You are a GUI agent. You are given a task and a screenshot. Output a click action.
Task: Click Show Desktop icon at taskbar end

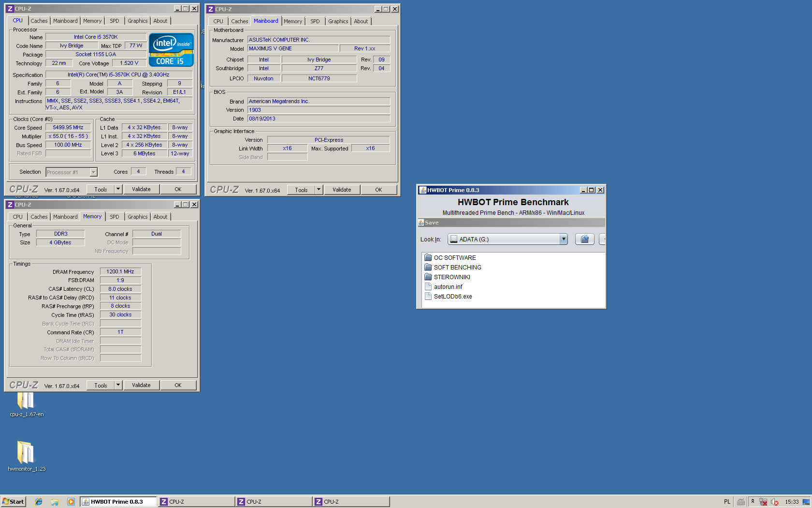(806, 502)
